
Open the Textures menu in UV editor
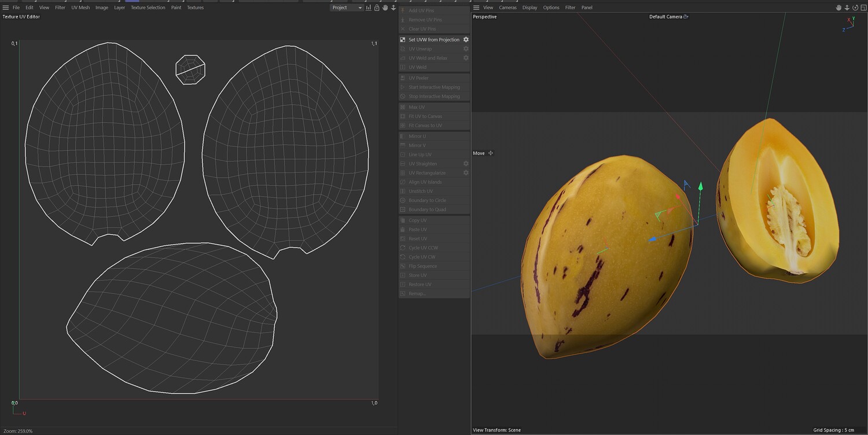coord(195,8)
